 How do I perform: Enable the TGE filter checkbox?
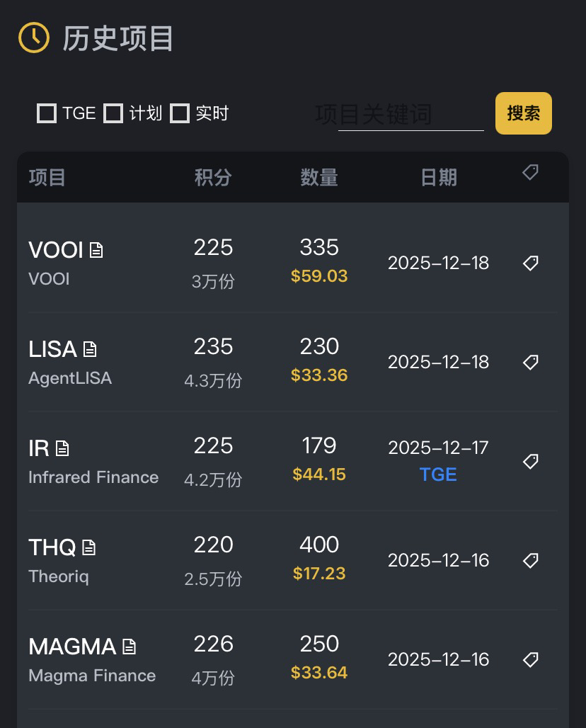[47, 113]
